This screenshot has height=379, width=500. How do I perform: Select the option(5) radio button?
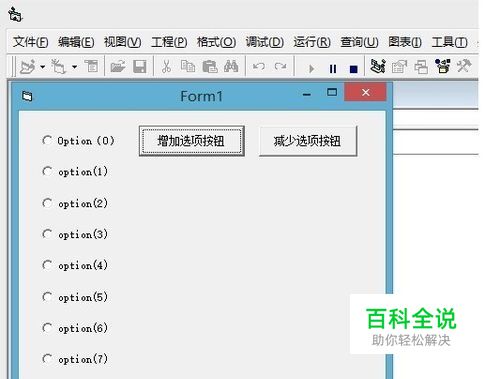[x=47, y=297]
